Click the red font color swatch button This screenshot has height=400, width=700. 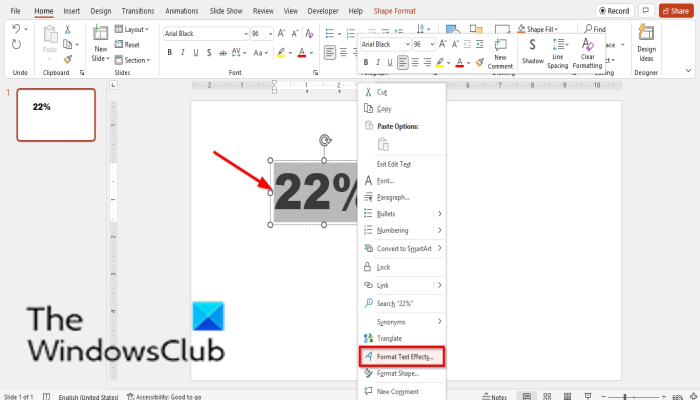click(x=302, y=53)
